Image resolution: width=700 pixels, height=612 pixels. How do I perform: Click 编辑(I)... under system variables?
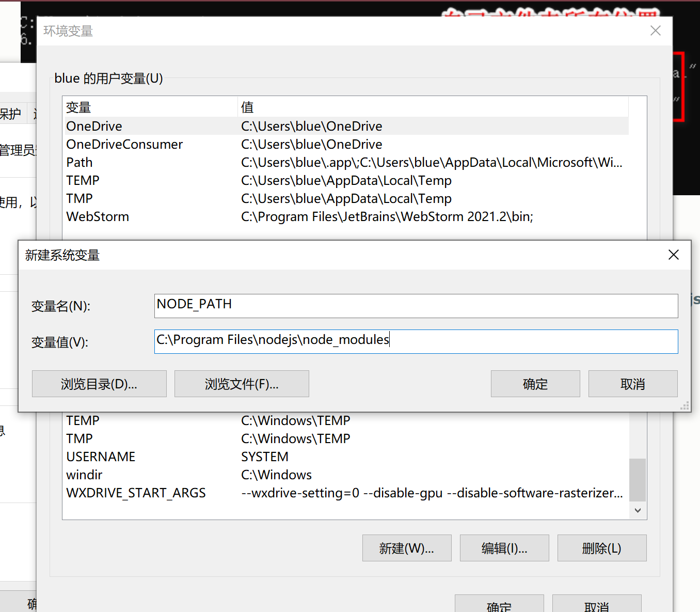click(x=504, y=548)
